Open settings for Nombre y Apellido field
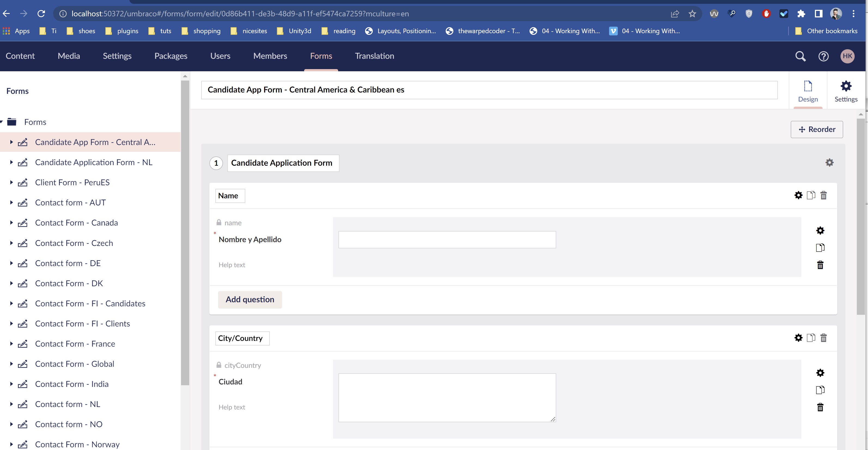The image size is (868, 450). click(820, 231)
